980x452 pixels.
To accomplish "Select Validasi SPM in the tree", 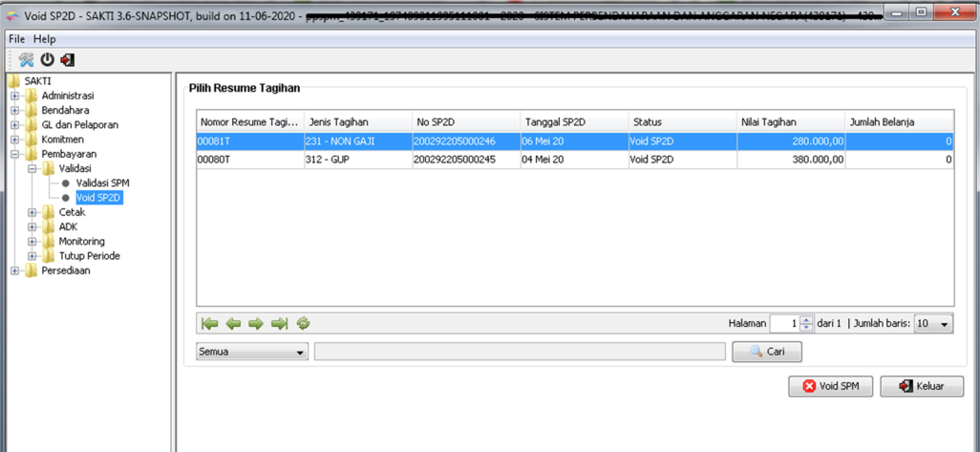I will [x=102, y=183].
